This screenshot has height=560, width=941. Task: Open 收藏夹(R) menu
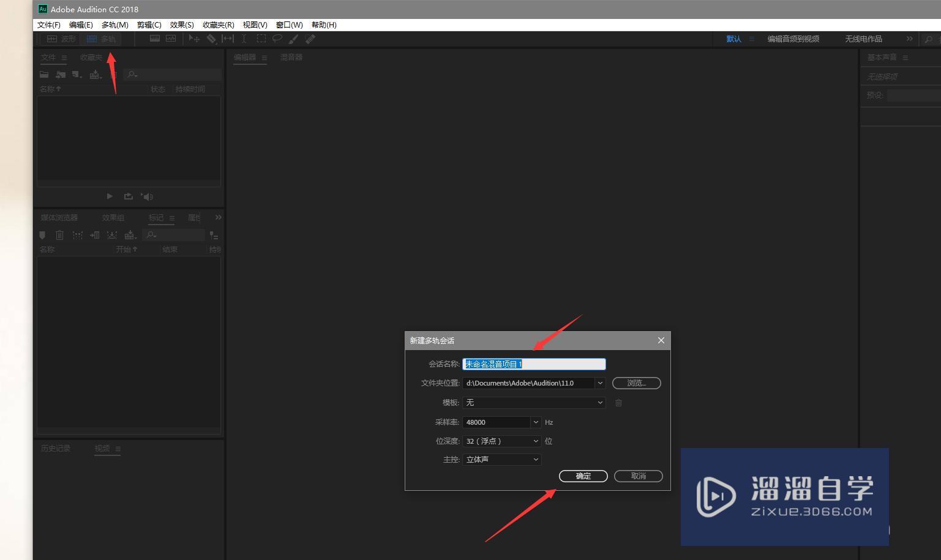[219, 25]
